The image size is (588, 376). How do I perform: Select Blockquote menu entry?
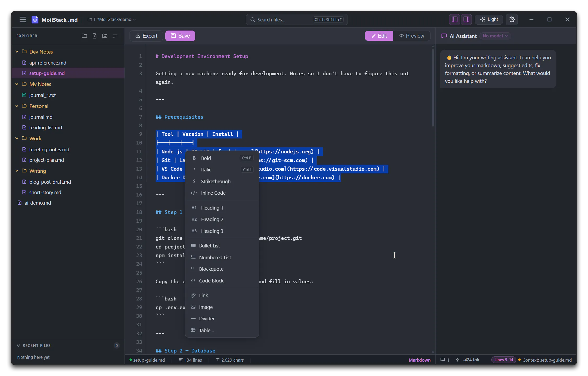point(222,269)
